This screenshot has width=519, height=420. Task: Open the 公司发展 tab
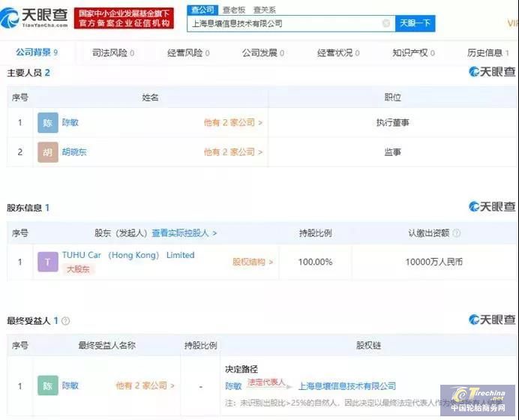click(263, 52)
